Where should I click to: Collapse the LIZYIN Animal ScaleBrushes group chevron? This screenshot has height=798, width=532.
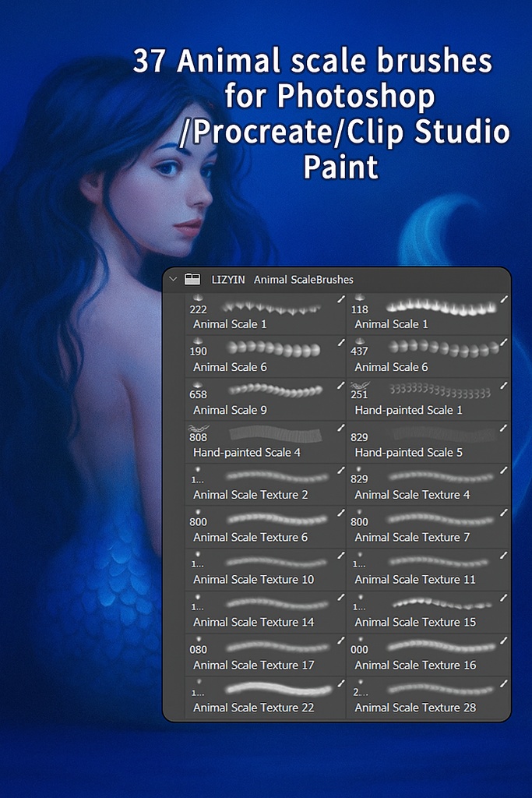pos(173,279)
